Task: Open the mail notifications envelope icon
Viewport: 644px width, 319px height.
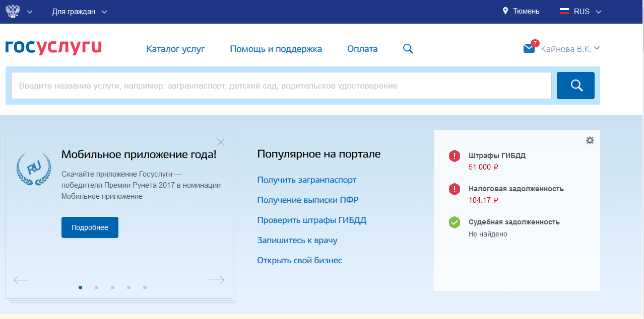Action: point(529,49)
